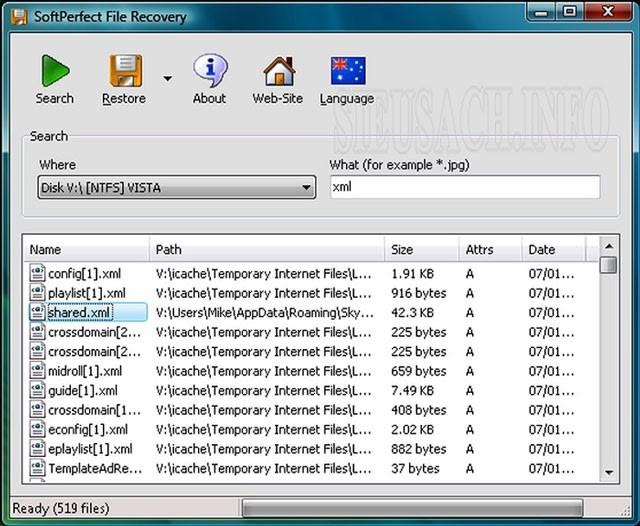640x526 pixels.
Task: Click the 408 bytes size cell
Action: tap(419, 410)
